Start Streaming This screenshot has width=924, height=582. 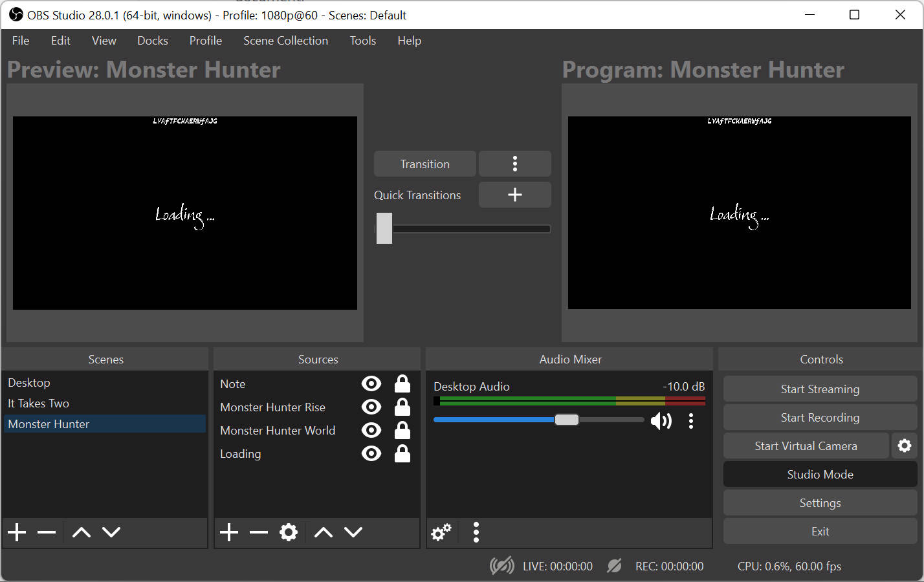coord(820,389)
